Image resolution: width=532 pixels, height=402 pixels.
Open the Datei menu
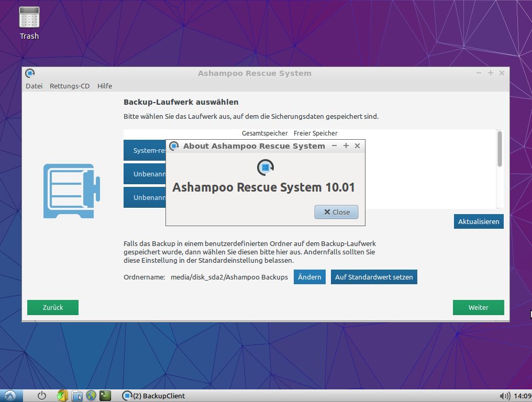tap(34, 86)
